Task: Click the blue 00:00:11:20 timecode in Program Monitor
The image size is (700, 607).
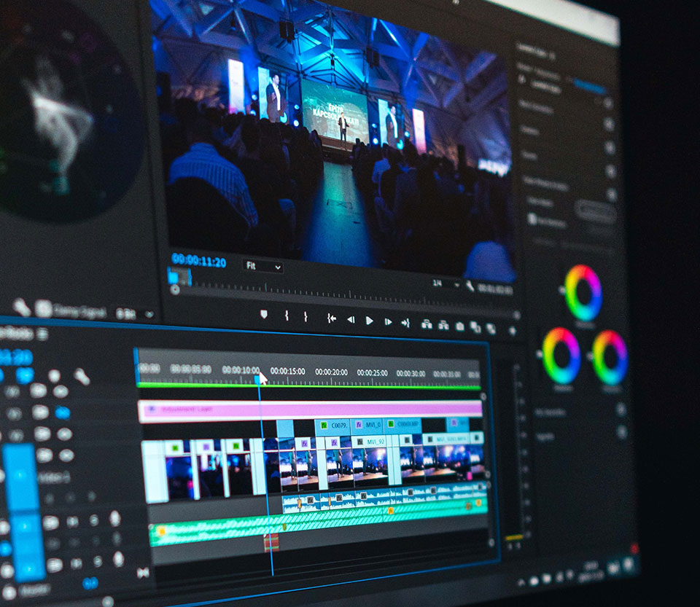Action: 198,262
